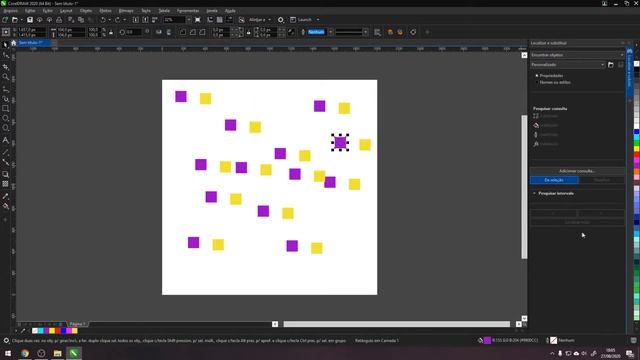The image size is (640, 360).
Task: Click the Save disk icon
Action: coord(30,20)
